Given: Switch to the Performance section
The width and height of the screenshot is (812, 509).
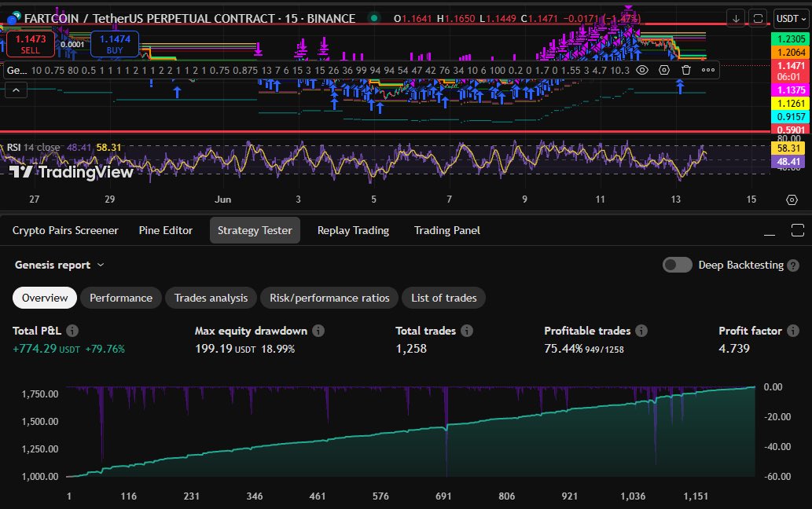Looking at the screenshot, I should click(x=121, y=298).
